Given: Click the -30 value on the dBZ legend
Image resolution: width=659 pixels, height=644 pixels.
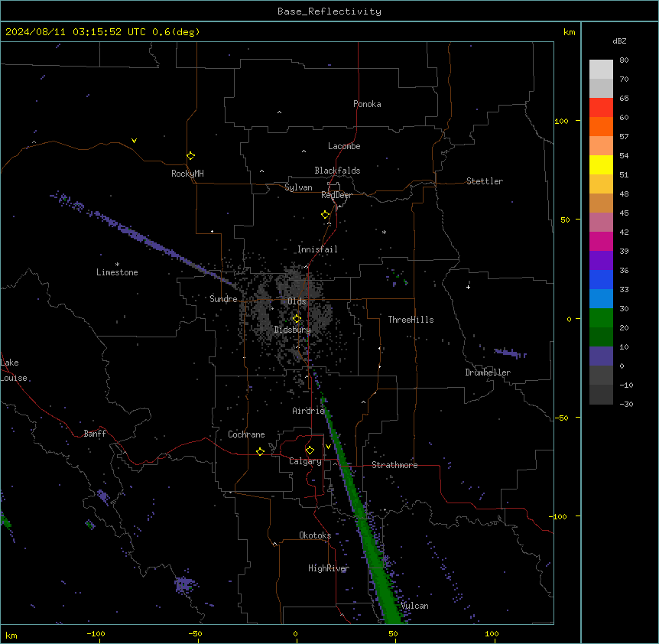Looking at the screenshot, I should click(x=626, y=405).
